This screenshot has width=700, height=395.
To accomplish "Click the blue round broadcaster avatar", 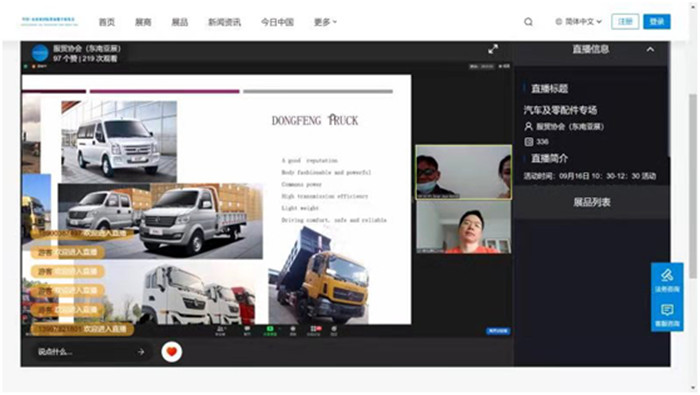I will pos(40,53).
